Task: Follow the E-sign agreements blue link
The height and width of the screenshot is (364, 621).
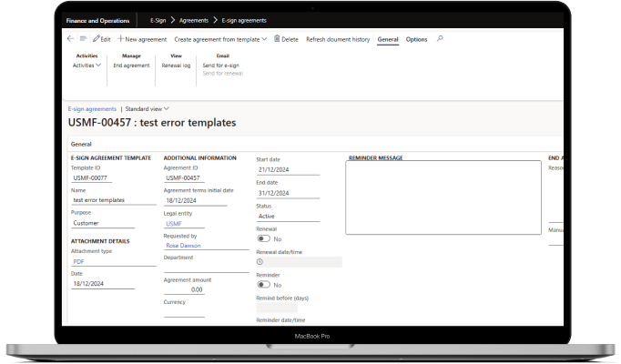Action: coord(92,109)
